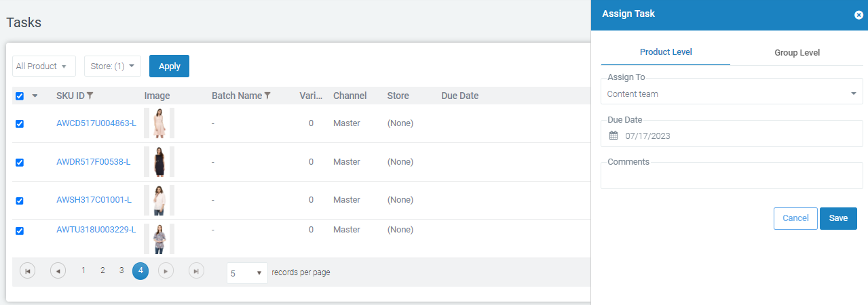Toggle the select-all checkbox in table header

point(20,96)
